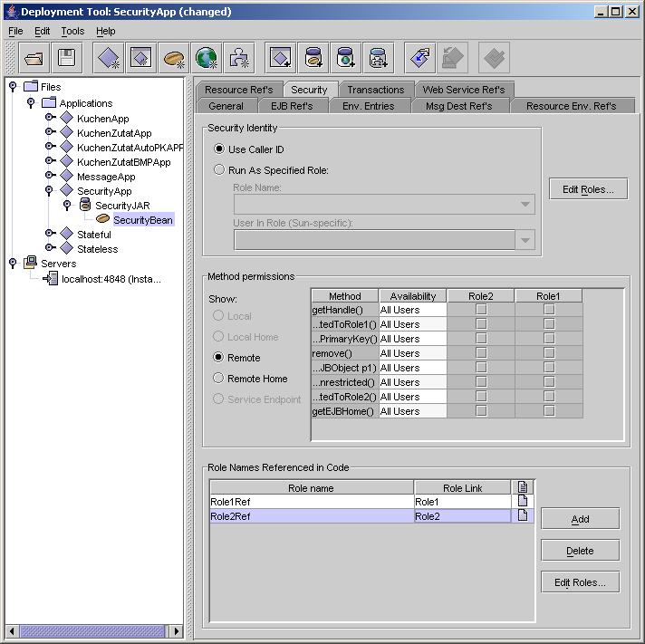This screenshot has width=645, height=644.
Task: Collapse the SecurityApp tree node
Action: click(x=49, y=190)
